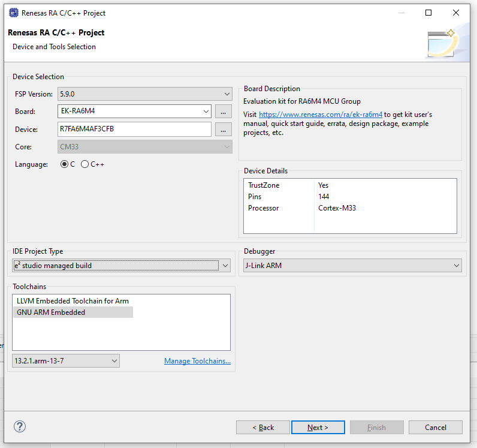
Task: Open the toolchain version 13.2.1 dropdown
Action: (x=66, y=361)
